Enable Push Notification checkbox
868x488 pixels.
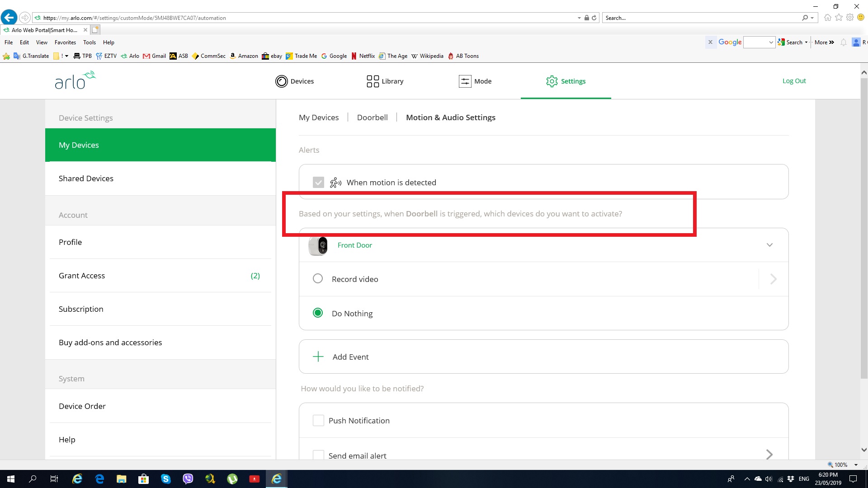[318, 420]
